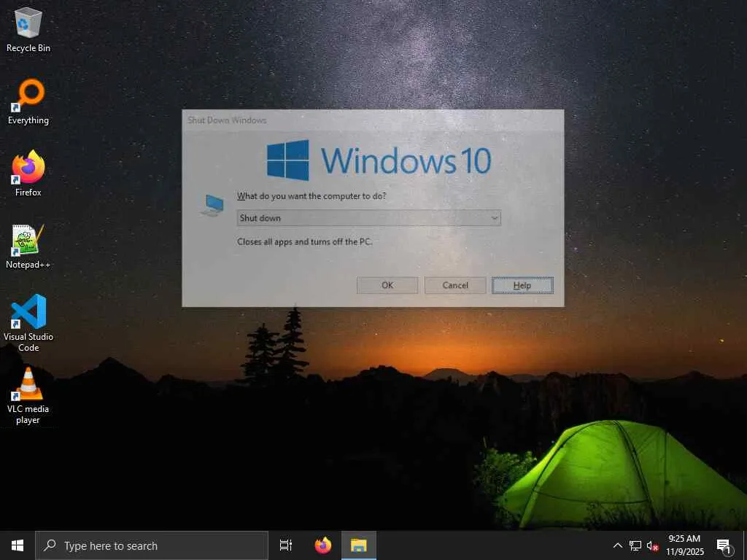Select the Visual Studio Code desktop shortcut
The height and width of the screenshot is (560, 747).
coord(28,323)
